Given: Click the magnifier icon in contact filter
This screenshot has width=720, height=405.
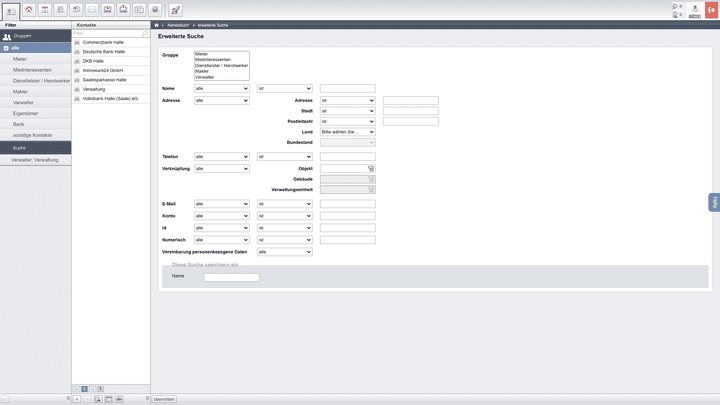Looking at the screenshot, I should [144, 34].
